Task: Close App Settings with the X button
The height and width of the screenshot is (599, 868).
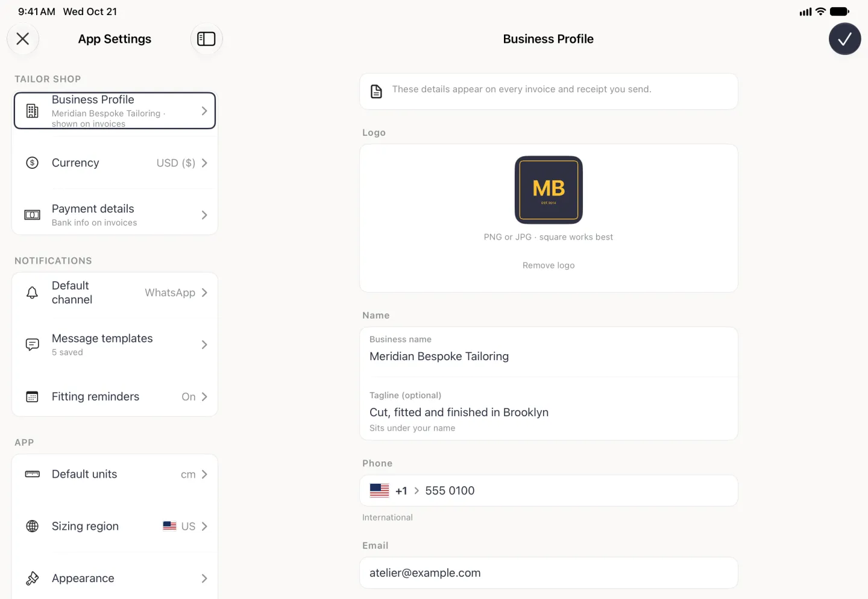Action: (23, 39)
